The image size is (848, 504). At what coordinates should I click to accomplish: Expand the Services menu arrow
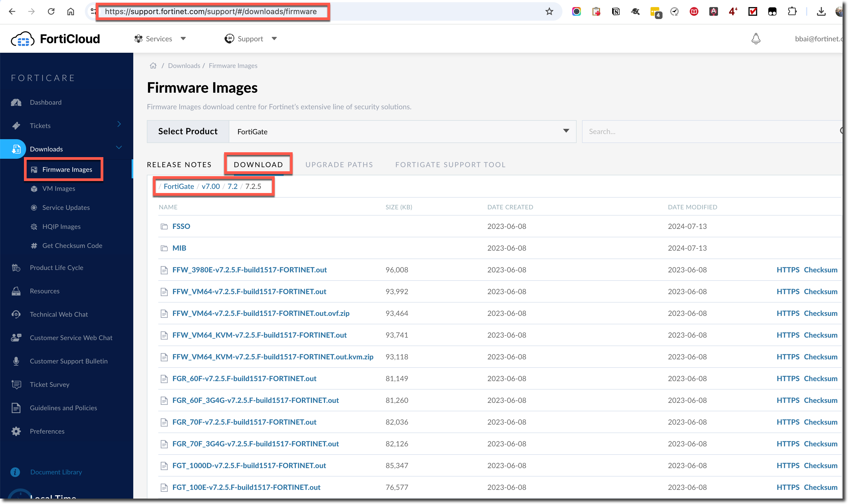(x=183, y=39)
